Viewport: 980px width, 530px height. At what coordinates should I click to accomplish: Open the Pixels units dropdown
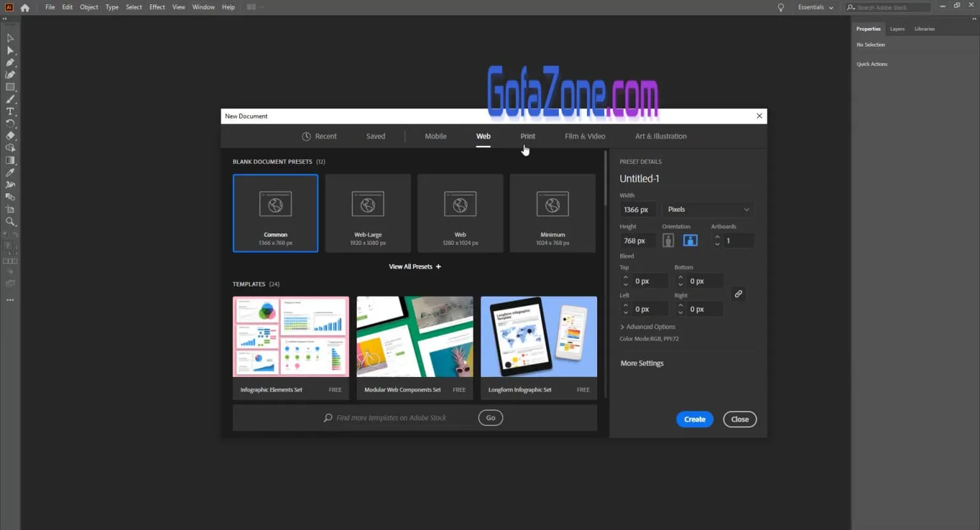[x=708, y=209]
